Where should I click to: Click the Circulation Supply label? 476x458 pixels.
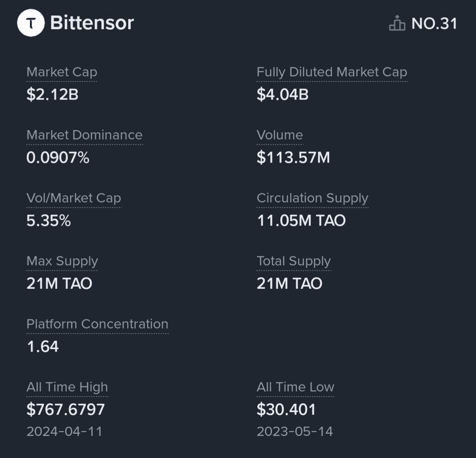pos(312,198)
